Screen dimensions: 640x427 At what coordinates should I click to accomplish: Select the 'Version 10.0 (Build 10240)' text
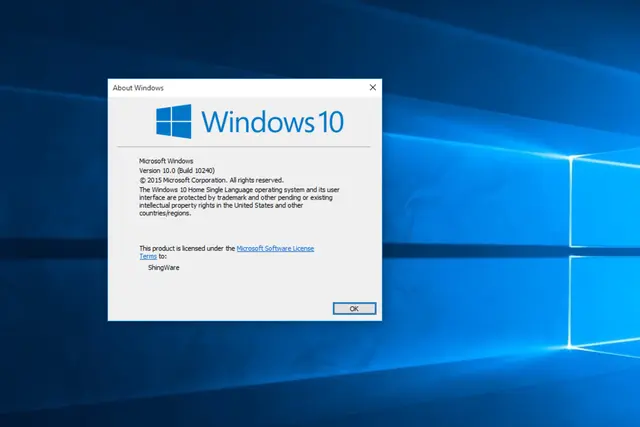tap(177, 171)
